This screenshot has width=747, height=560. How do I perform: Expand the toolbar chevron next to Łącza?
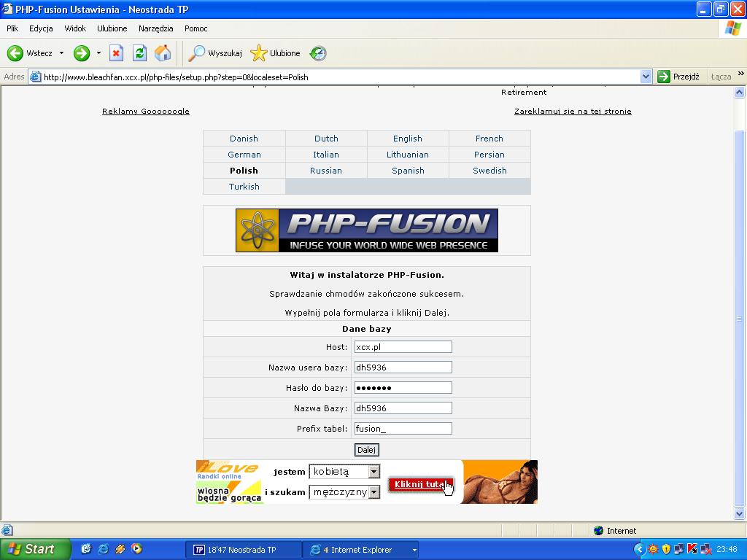pos(741,74)
